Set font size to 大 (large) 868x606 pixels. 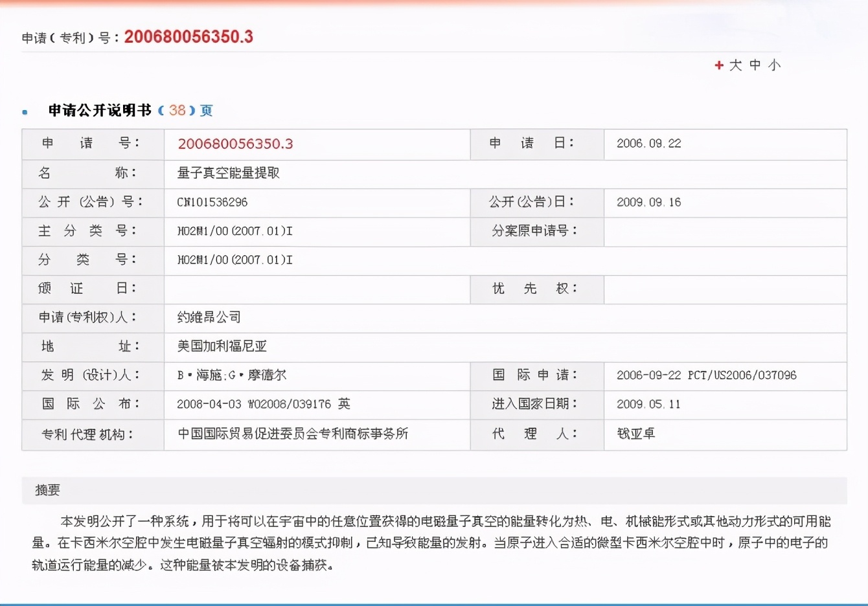pos(735,65)
